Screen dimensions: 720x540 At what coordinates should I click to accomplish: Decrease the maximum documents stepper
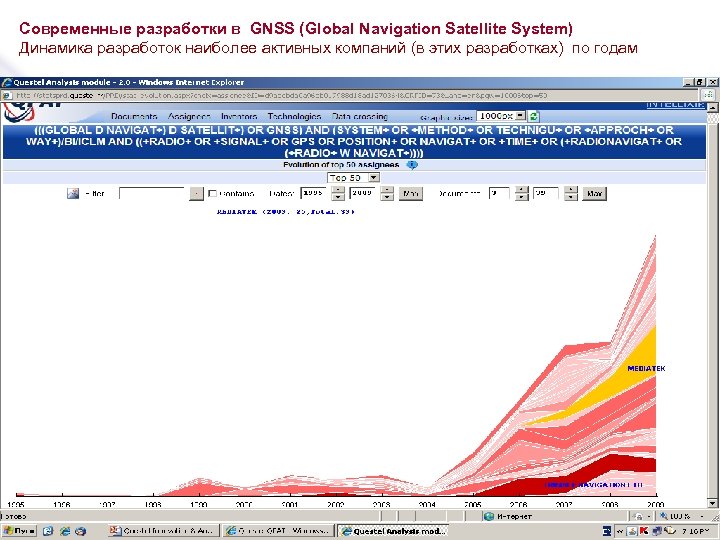[x=571, y=197]
